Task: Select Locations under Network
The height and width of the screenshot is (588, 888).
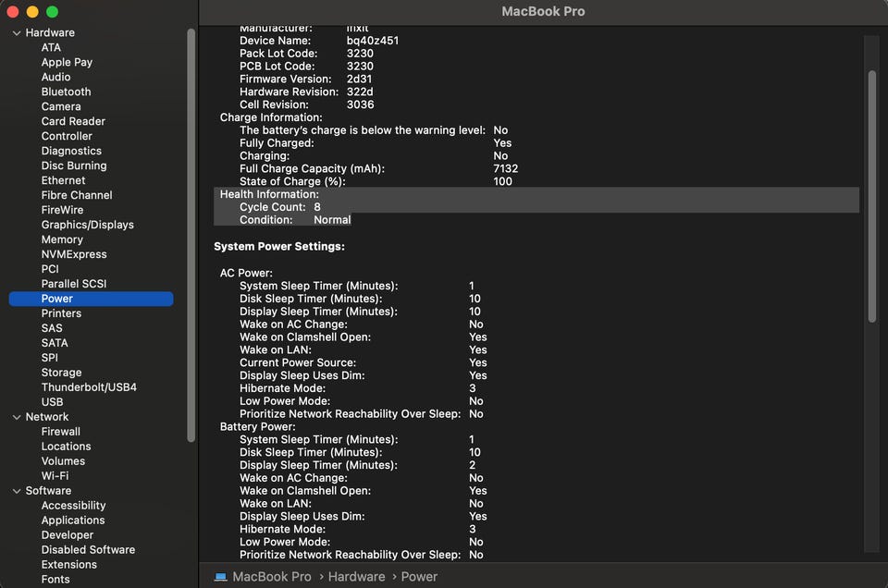Action: [66, 446]
